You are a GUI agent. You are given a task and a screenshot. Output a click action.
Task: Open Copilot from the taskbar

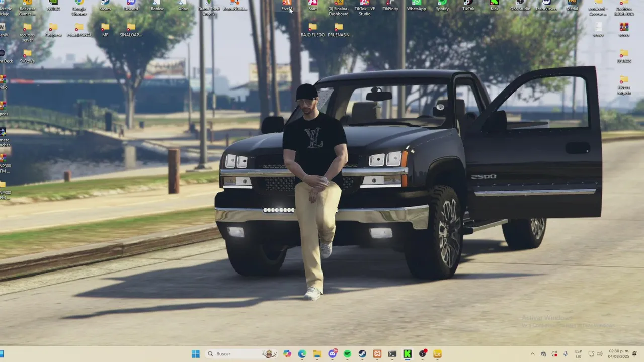(287, 354)
